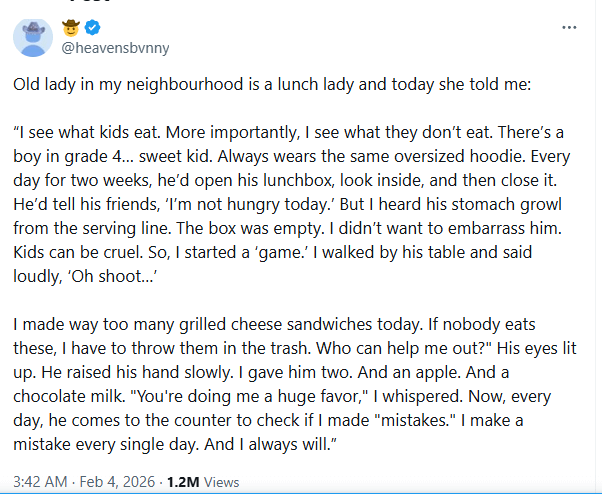Click the blue verified checkmark badge

pyautogui.click(x=90, y=26)
